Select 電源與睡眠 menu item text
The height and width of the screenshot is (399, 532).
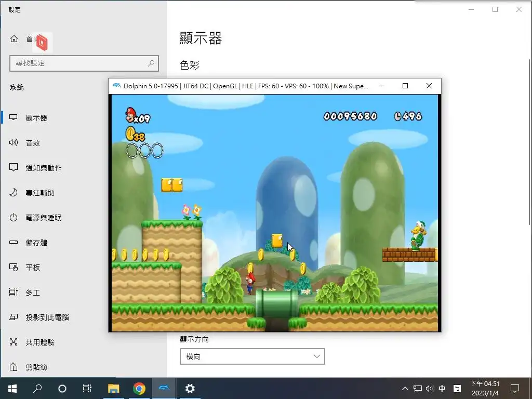coord(44,218)
